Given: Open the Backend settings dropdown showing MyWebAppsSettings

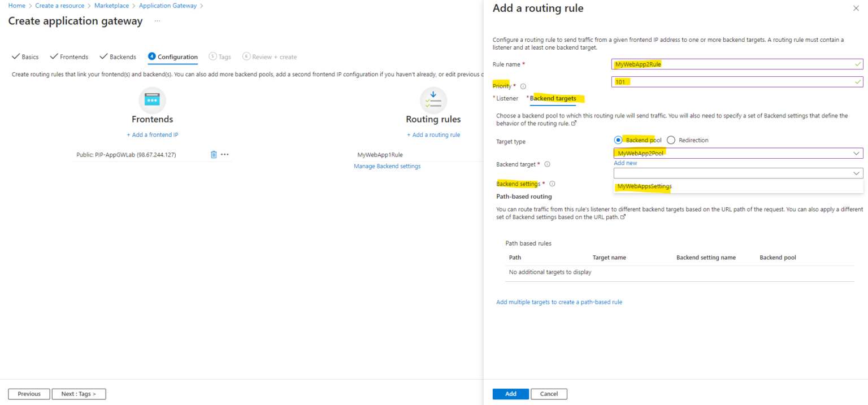Looking at the screenshot, I should (x=735, y=186).
